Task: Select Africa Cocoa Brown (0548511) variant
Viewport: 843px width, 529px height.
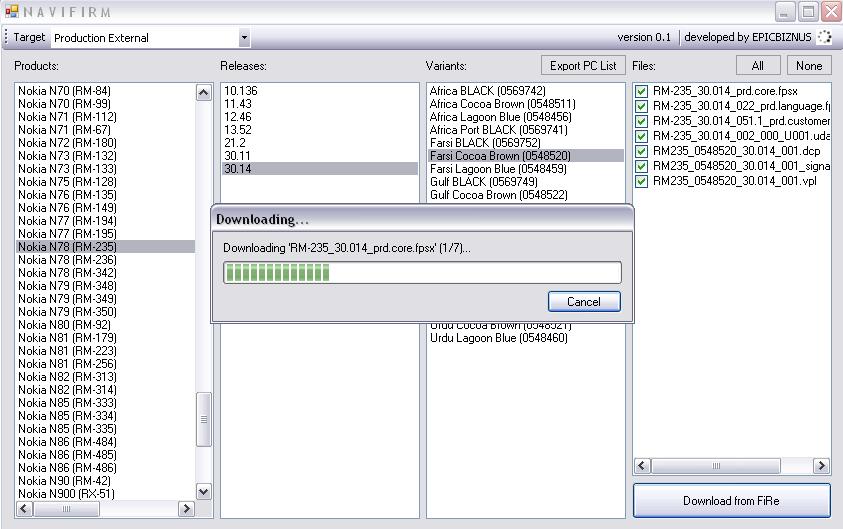Action: [x=526, y=104]
